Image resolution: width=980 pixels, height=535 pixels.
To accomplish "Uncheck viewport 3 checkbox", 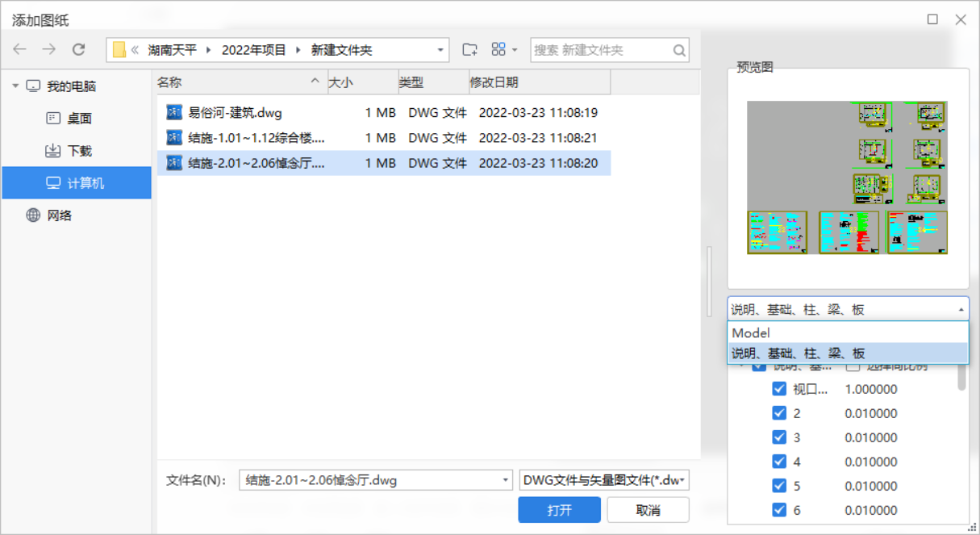I will point(779,437).
